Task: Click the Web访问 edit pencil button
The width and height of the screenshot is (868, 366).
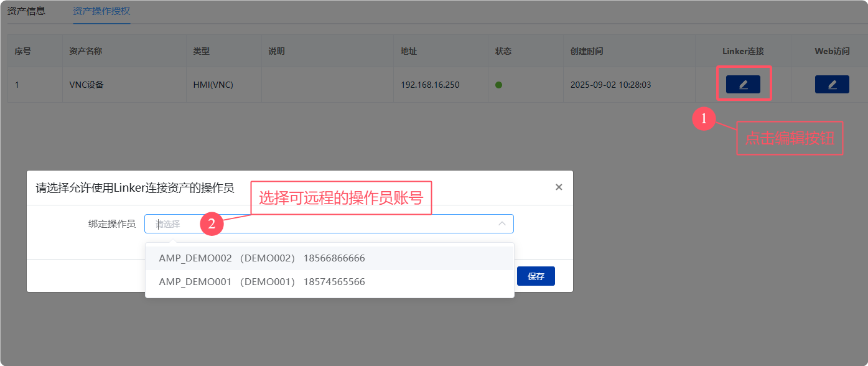Action: (x=832, y=85)
